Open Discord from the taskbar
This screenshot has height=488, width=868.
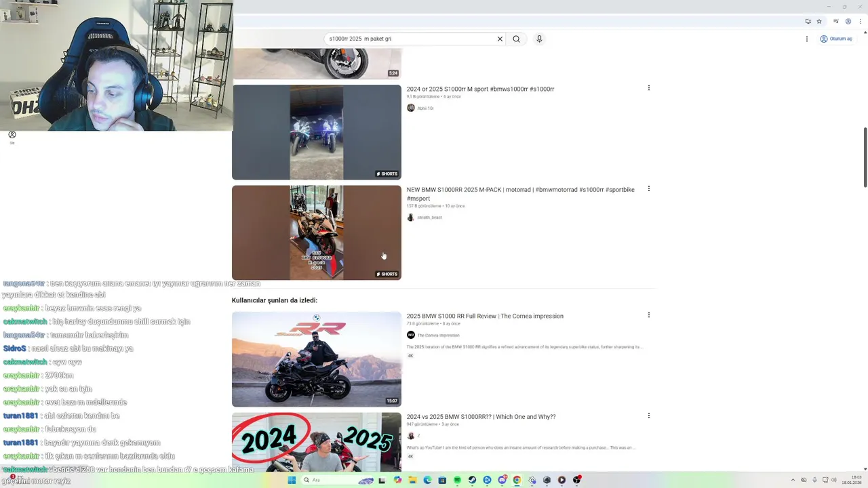(x=502, y=480)
